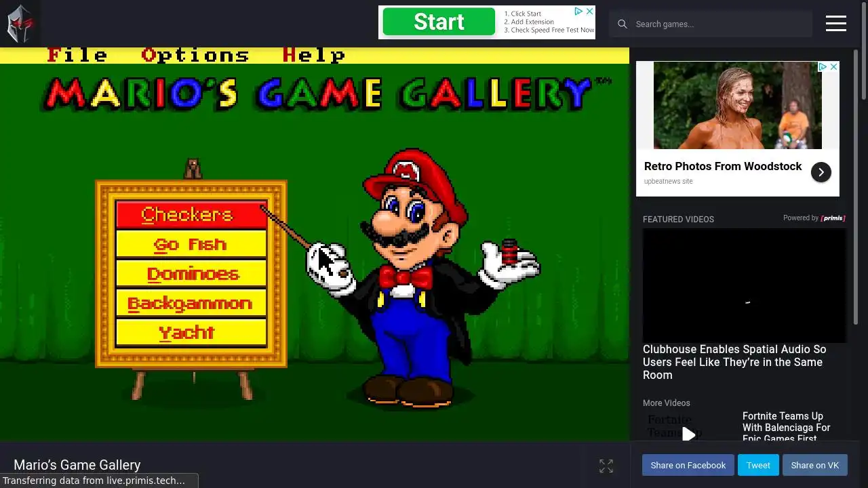Viewport: 868px width, 488px height.
Task: Click the Woodstock ad photo
Action: tap(737, 105)
